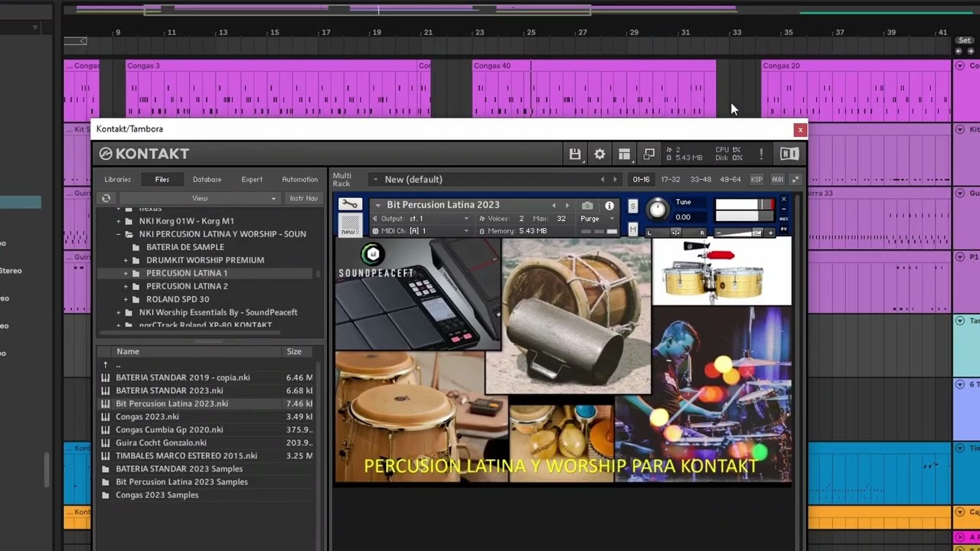
Task: Refresh the file browser list
Action: point(106,198)
